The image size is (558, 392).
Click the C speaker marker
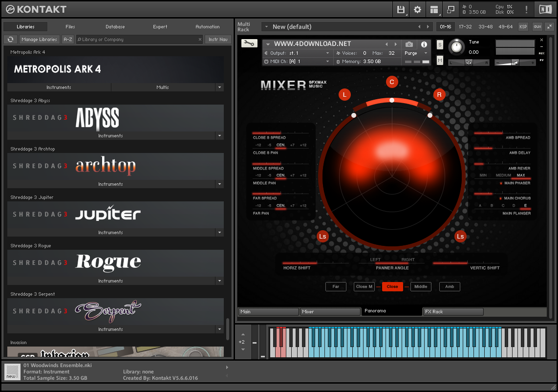pyautogui.click(x=392, y=82)
